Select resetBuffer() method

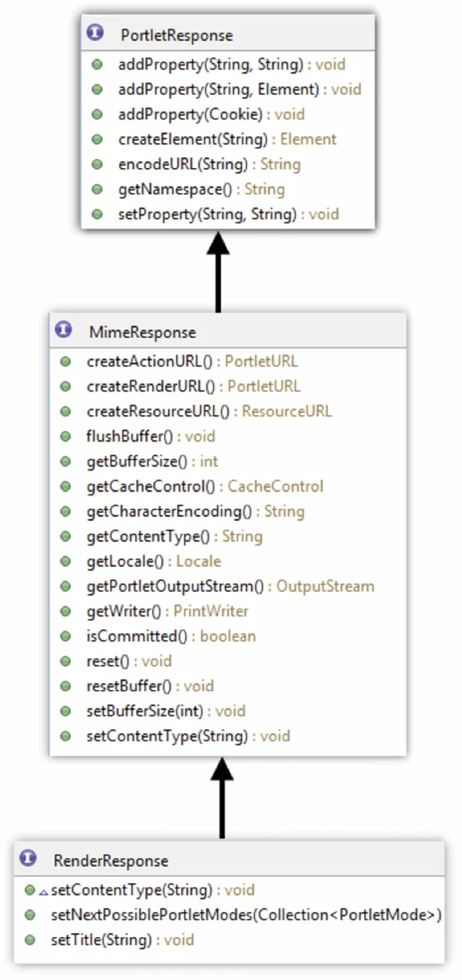tap(151, 686)
